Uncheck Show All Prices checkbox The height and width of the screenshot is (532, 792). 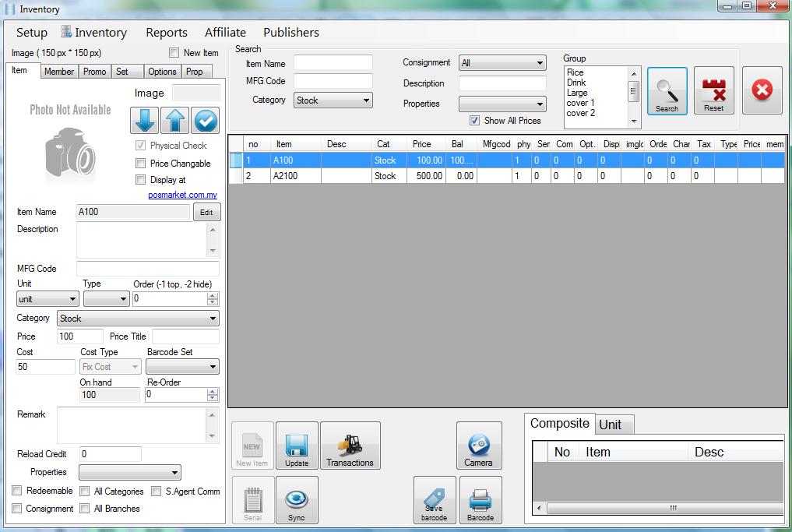[474, 121]
